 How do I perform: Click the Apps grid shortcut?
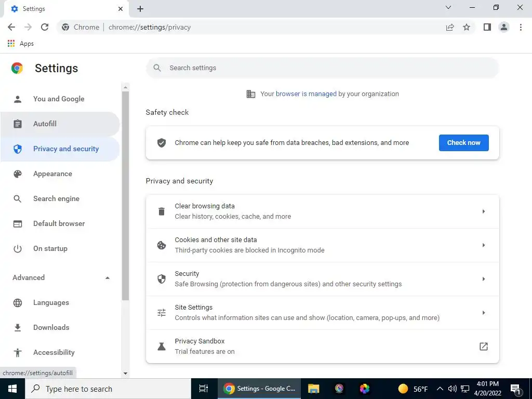pos(11,44)
